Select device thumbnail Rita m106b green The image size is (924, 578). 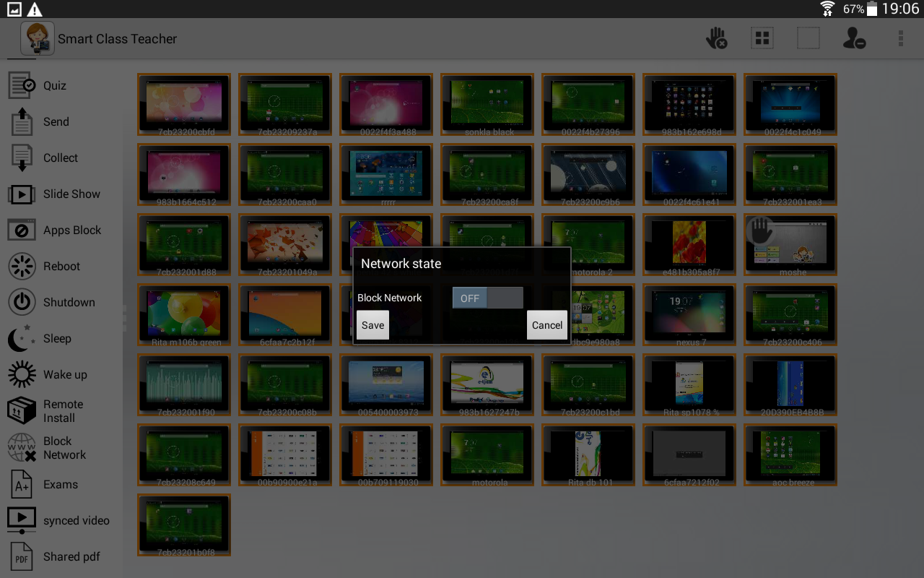[184, 314]
